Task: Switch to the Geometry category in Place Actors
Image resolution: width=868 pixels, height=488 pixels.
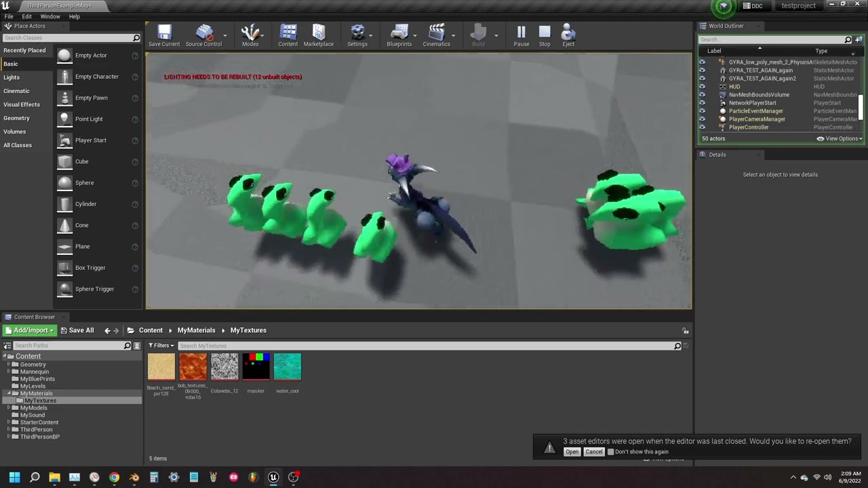Action: tap(16, 118)
